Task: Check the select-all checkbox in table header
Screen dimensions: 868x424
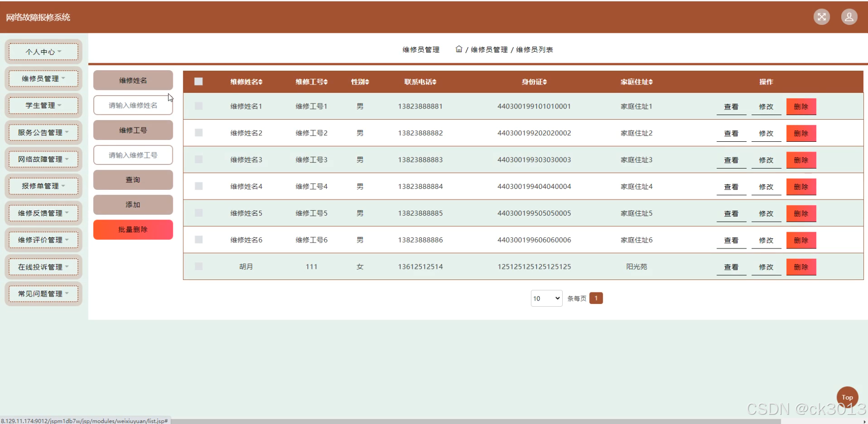Action: (x=198, y=81)
